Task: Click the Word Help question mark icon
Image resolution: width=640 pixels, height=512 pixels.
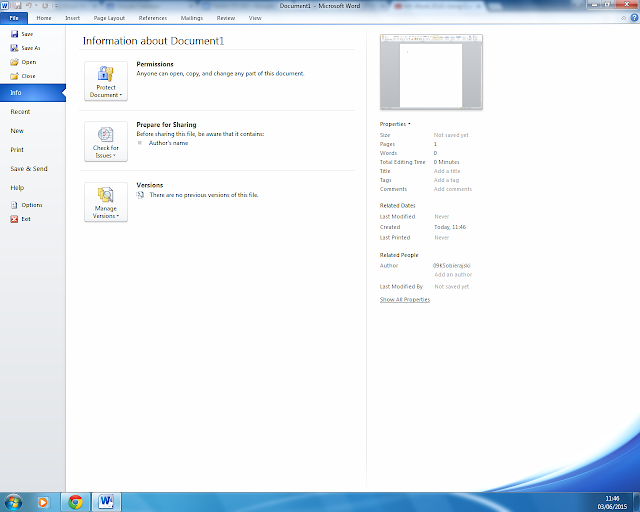Action: click(634, 18)
